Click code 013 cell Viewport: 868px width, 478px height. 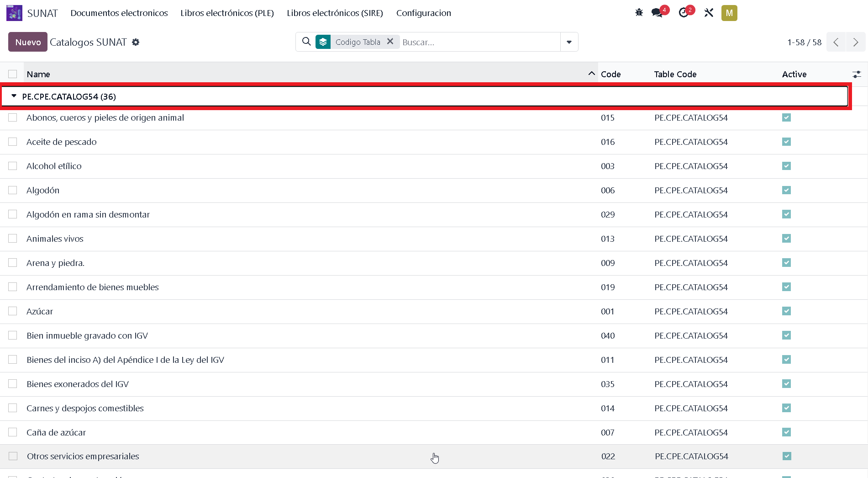[608, 239]
